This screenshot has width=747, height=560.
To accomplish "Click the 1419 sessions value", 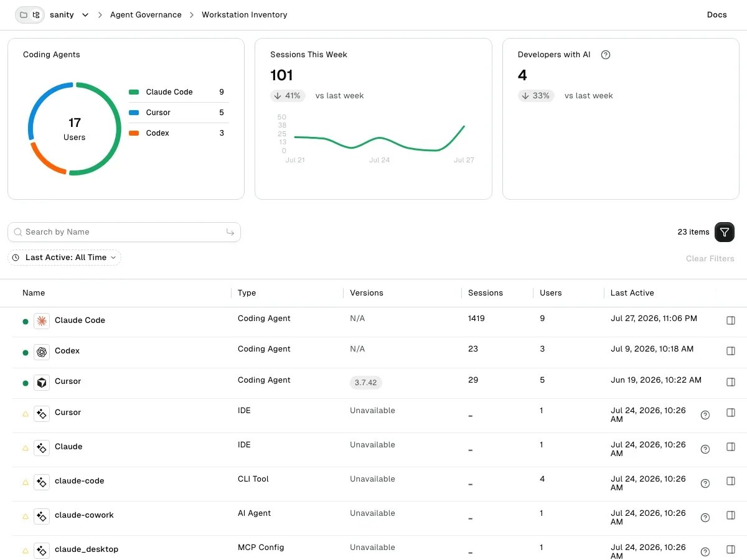I will pos(476,319).
